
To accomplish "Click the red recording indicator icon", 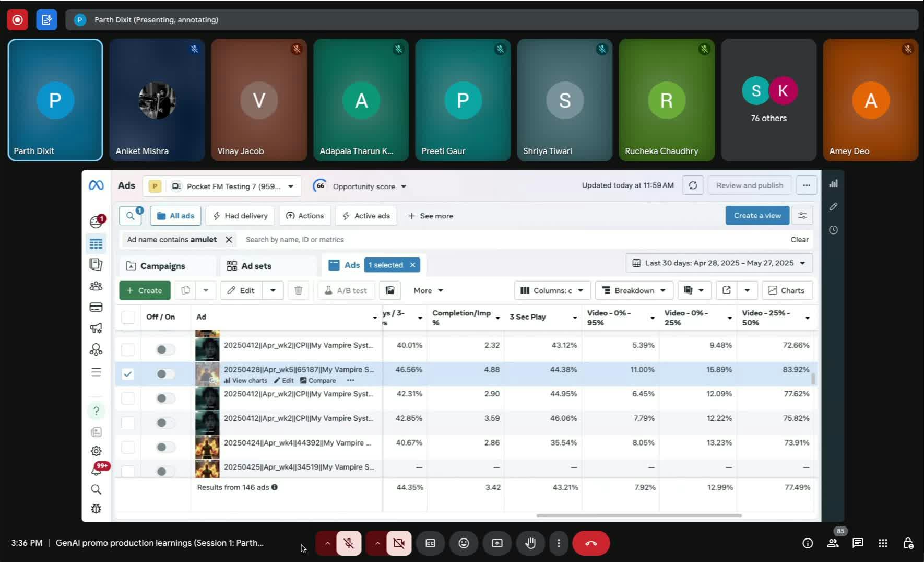I will [x=17, y=20].
